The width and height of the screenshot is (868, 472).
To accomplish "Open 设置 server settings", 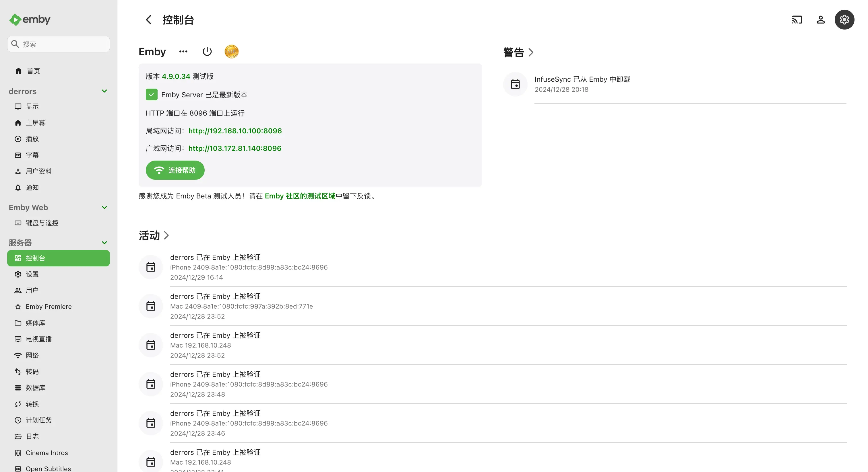I will pyautogui.click(x=58, y=274).
